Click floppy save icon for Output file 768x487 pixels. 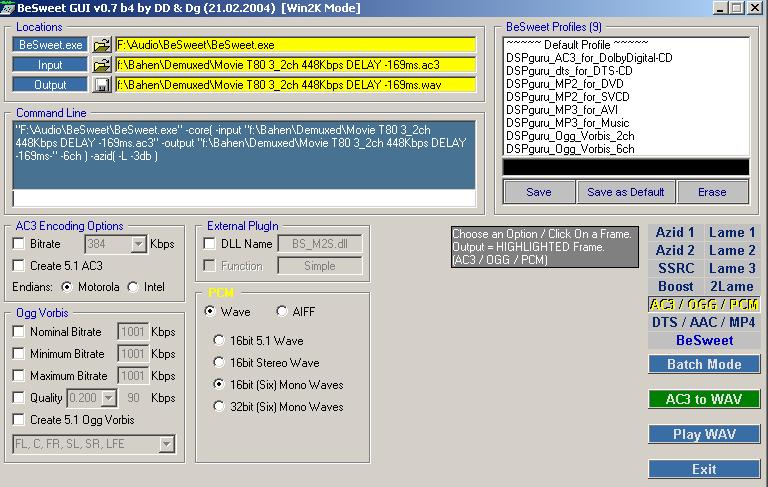[101, 85]
